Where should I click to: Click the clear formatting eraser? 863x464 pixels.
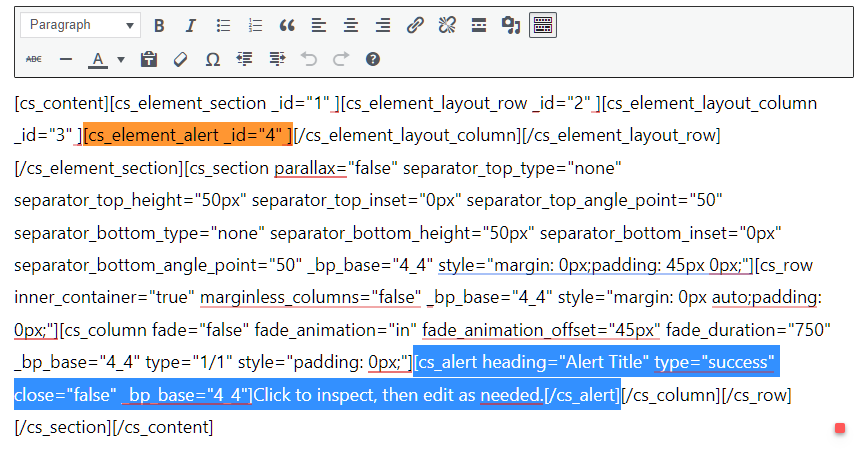tap(181, 59)
